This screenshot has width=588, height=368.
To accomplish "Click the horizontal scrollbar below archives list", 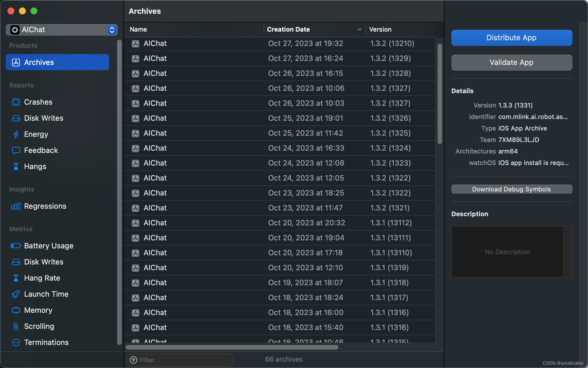I will tap(232, 347).
